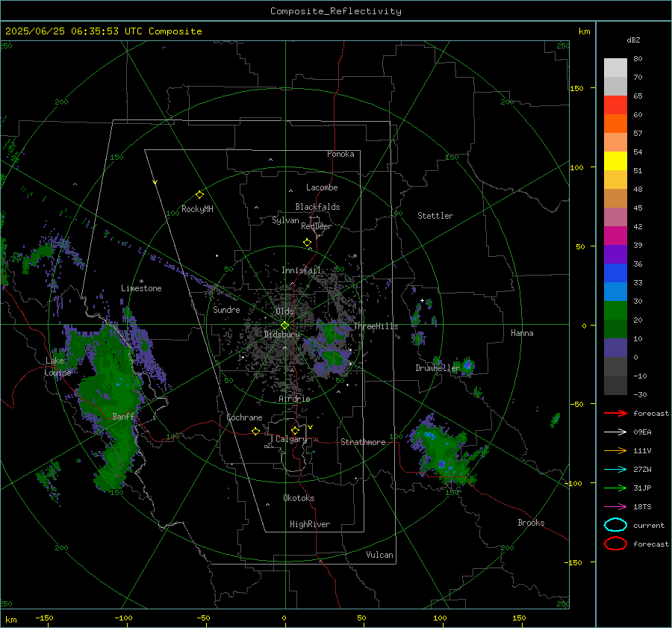The height and width of the screenshot is (628, 672).
Task: Click the cyan current oval icon
Action: 615,525
